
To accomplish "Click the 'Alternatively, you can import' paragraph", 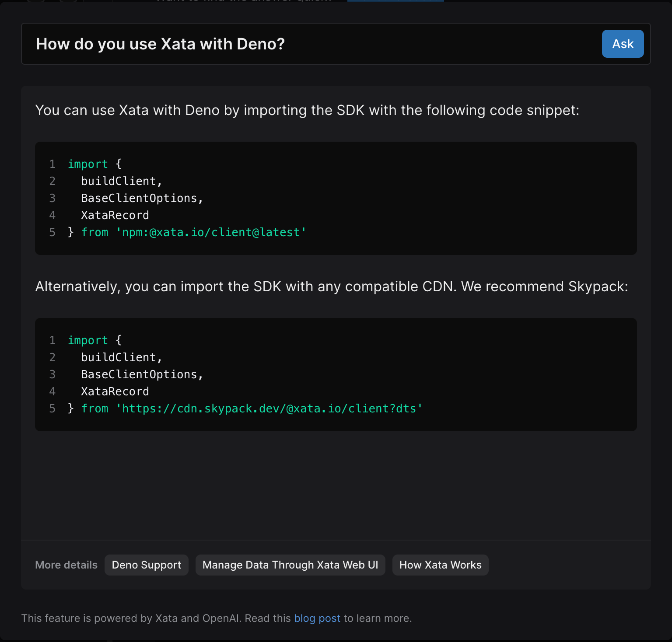I will tap(331, 286).
